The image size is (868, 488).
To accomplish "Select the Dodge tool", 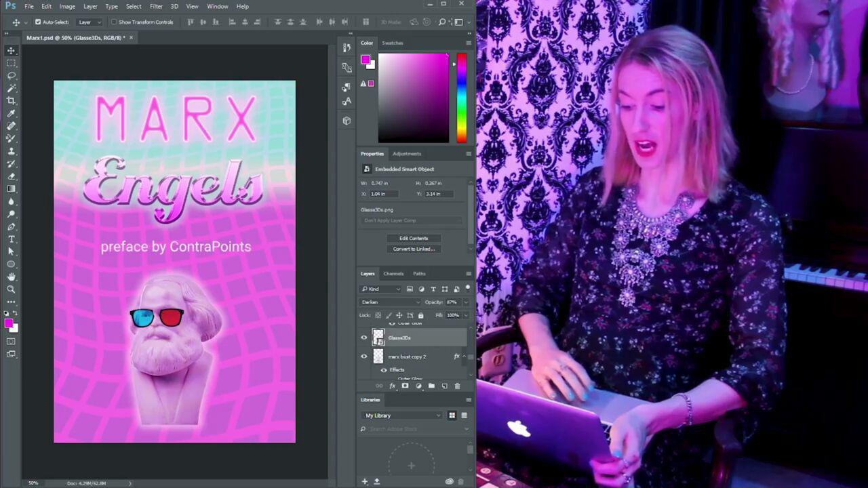I will (x=11, y=213).
